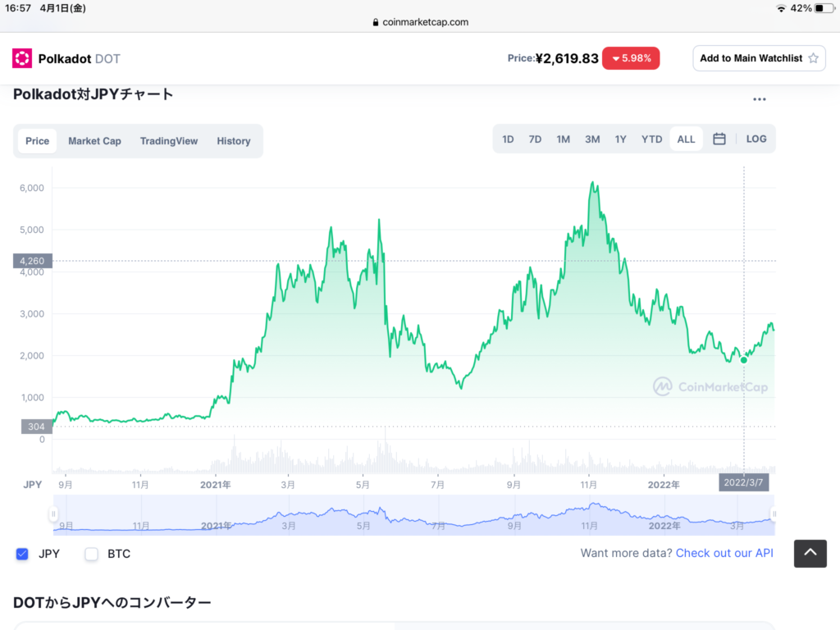This screenshot has width=840, height=630.
Task: Enable the BTC currency checkbox
Action: point(92,554)
